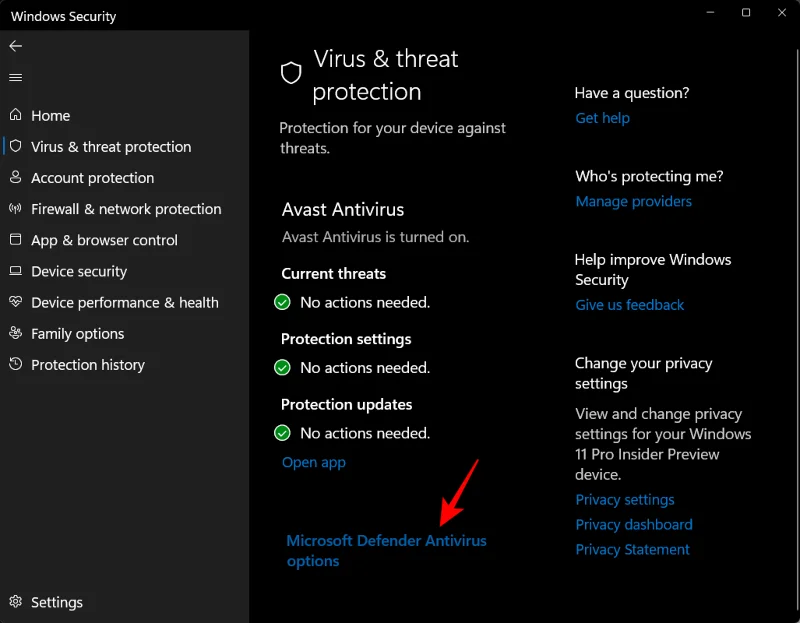Click the Account protection icon
The image size is (800, 623).
[x=15, y=178]
